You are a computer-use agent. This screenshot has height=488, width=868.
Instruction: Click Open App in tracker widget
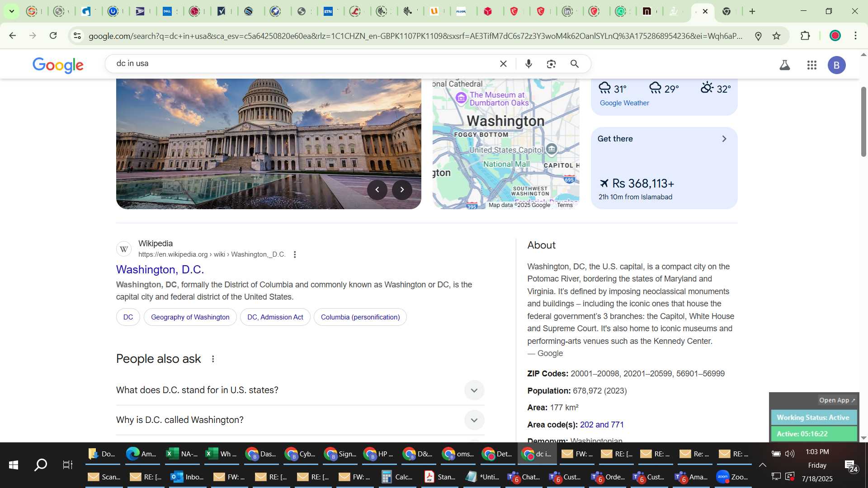(837, 400)
